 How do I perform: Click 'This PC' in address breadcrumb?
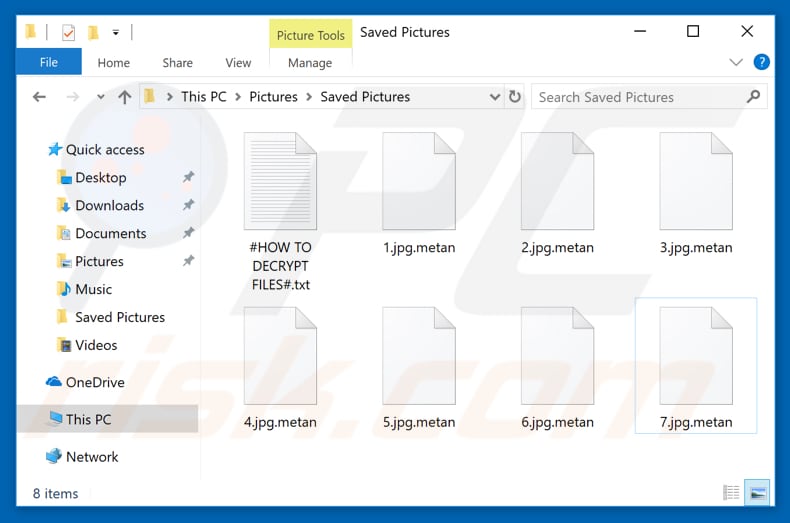point(204,97)
